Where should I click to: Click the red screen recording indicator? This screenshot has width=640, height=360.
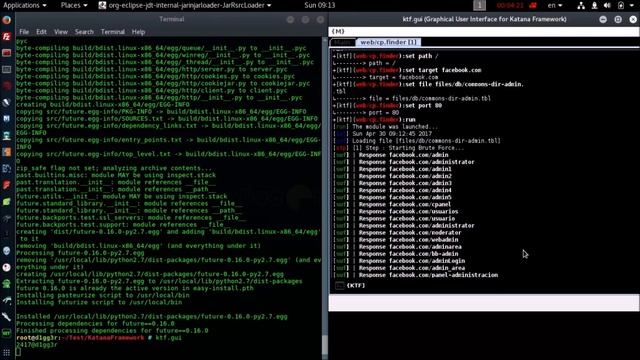pos(533,5)
